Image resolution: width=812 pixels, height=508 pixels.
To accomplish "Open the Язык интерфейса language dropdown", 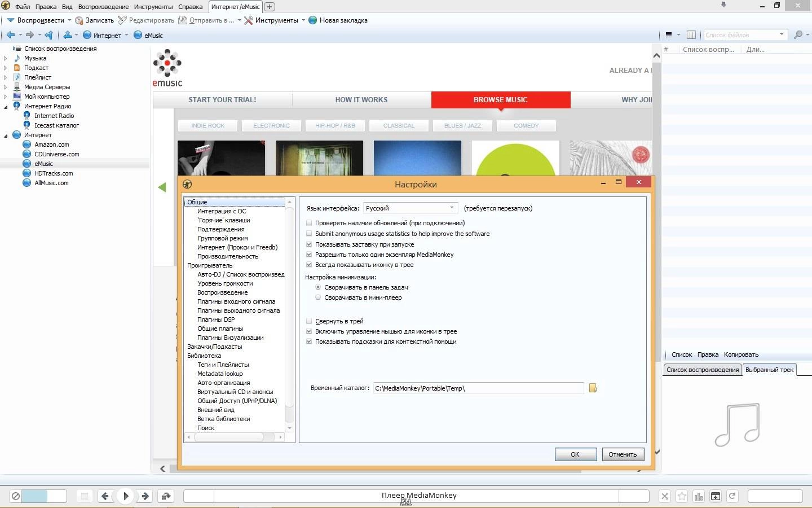I will point(411,208).
